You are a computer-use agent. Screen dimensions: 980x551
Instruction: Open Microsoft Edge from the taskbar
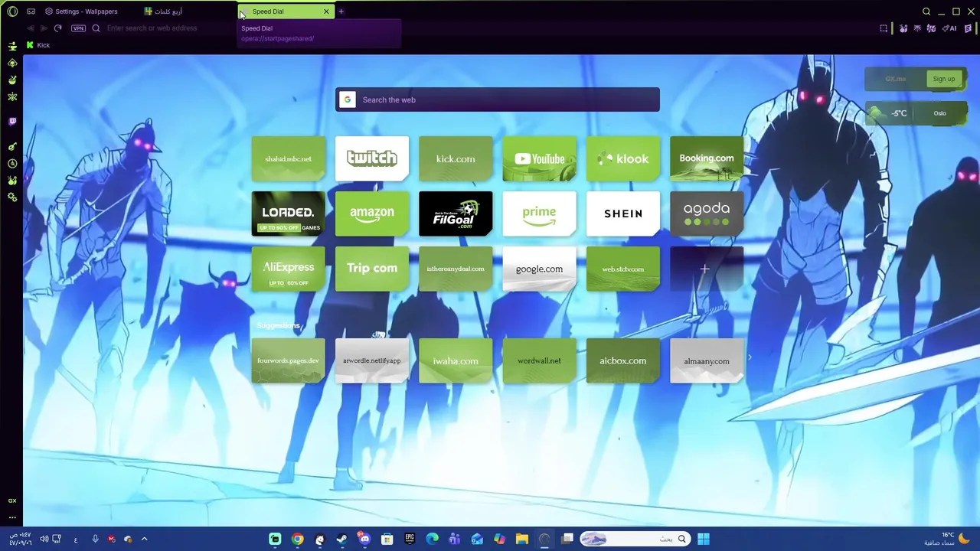point(432,540)
